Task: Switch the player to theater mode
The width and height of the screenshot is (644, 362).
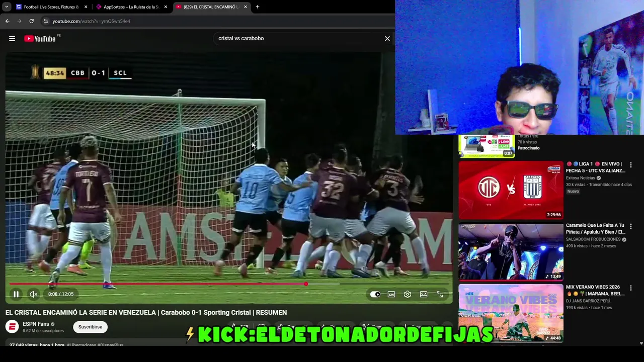Action: (x=424, y=294)
